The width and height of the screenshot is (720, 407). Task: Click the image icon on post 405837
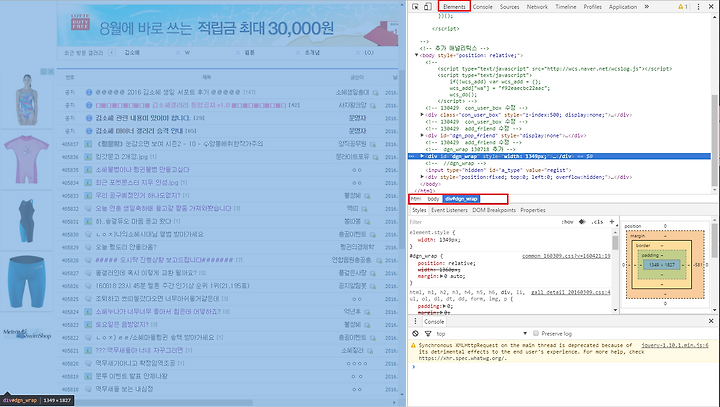89,144
